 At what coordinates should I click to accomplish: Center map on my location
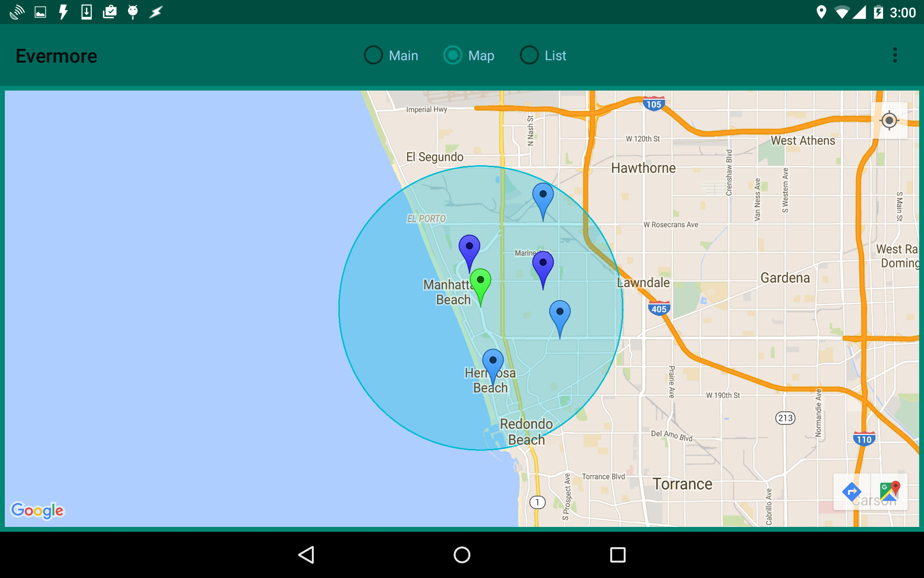(889, 120)
